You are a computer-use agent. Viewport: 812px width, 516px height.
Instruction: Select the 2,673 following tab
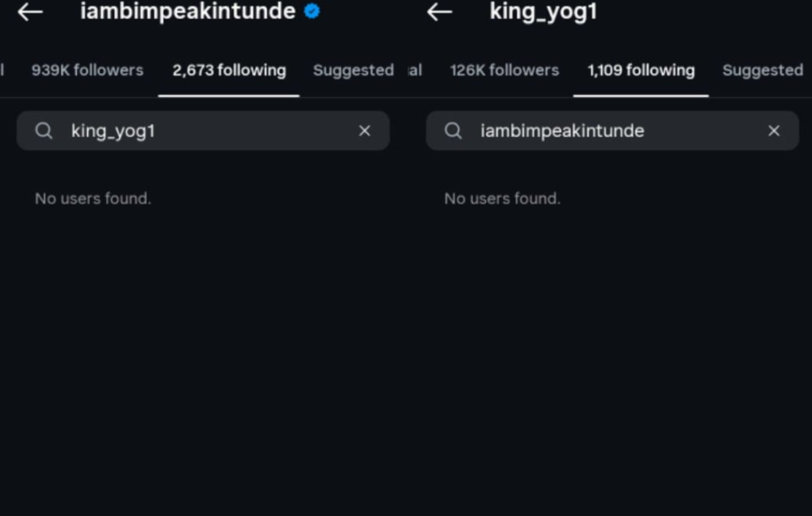229,71
